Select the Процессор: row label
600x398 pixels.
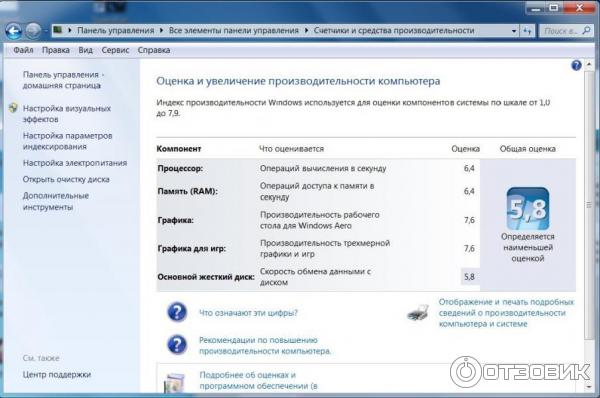click(x=180, y=168)
